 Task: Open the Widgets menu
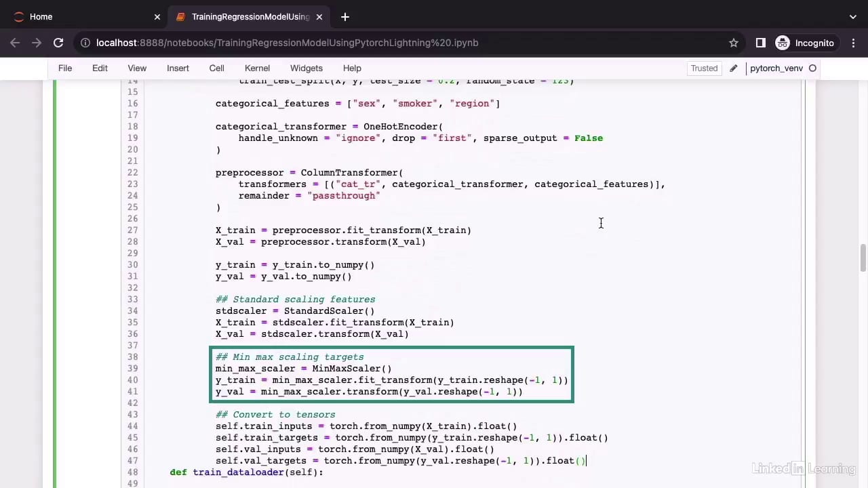306,68
